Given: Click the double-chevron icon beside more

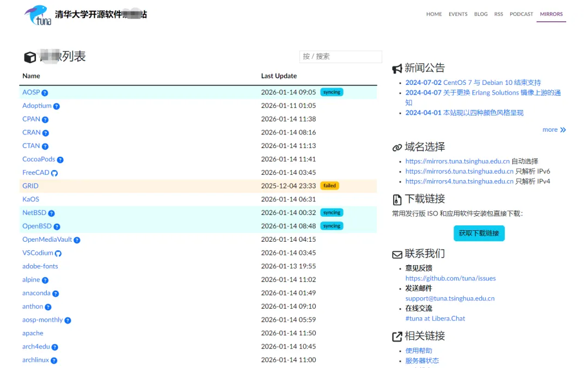Looking at the screenshot, I should tap(563, 130).
